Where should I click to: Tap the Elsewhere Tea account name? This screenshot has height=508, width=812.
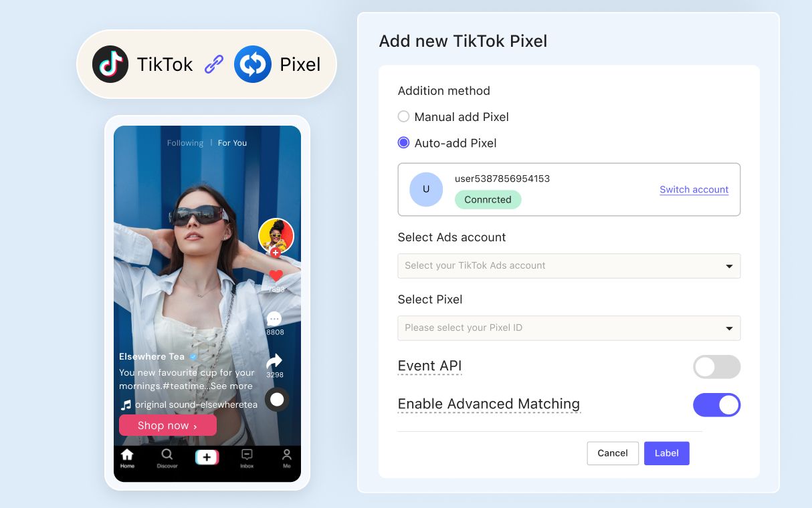(152, 356)
